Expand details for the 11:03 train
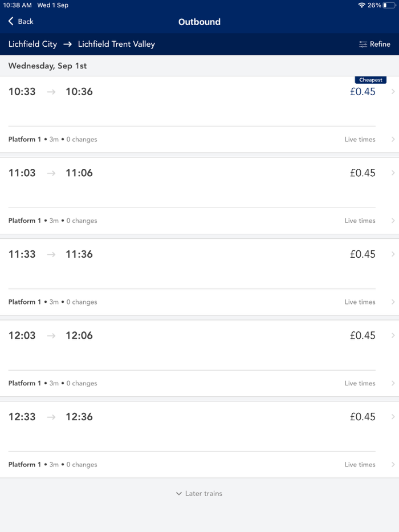 click(x=393, y=173)
